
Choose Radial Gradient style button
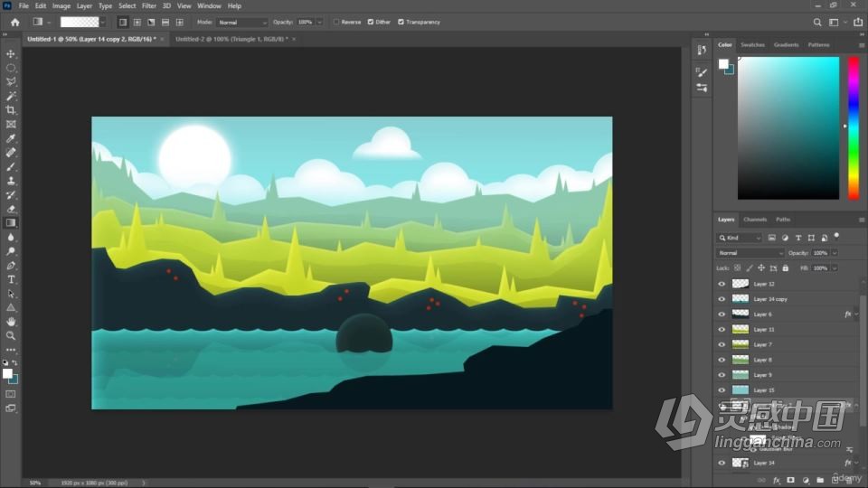[137, 22]
